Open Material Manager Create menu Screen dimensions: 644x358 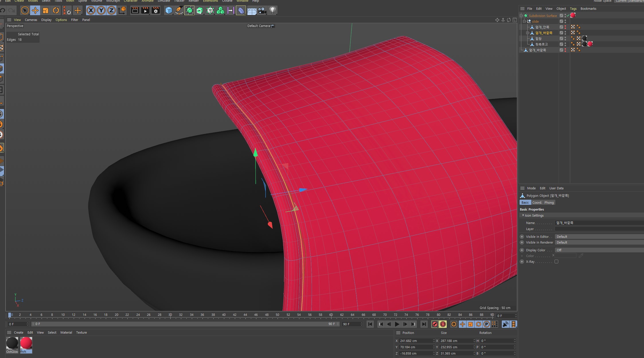tap(19, 332)
